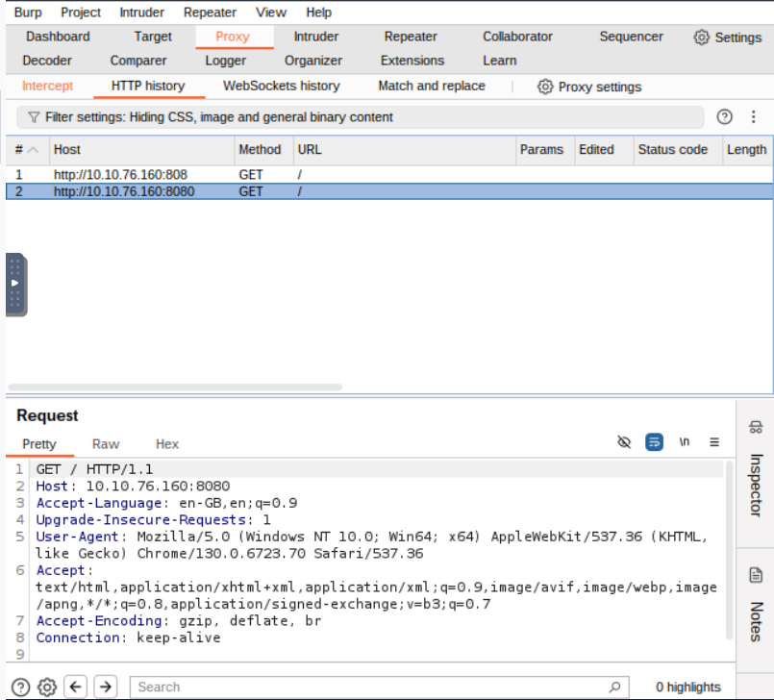
Task: Open the Organizer tab
Action: [x=312, y=61]
